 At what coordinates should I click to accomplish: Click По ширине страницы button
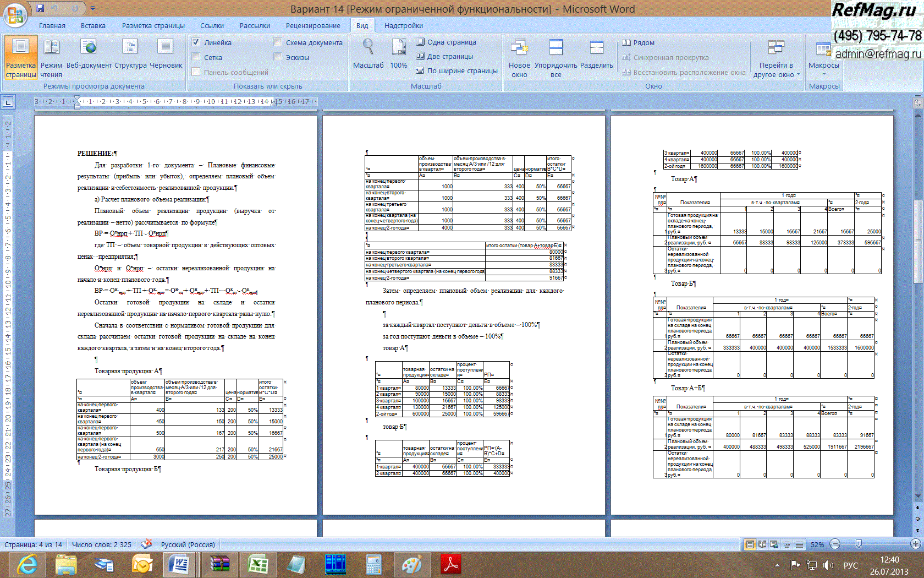click(x=457, y=70)
